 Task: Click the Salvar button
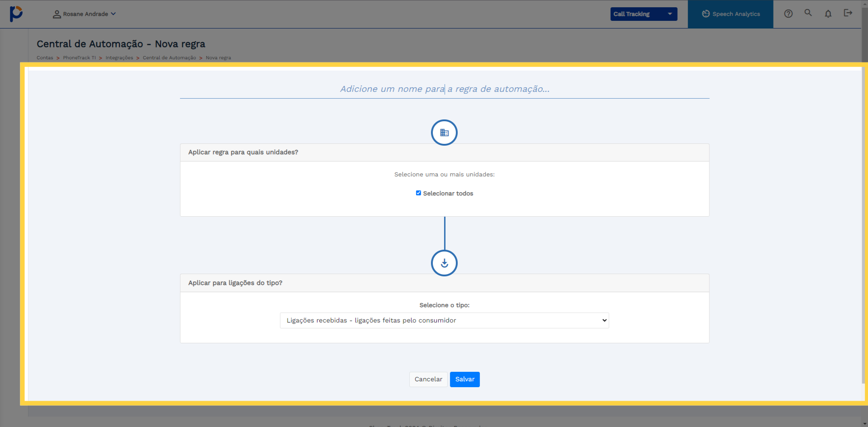tap(465, 380)
